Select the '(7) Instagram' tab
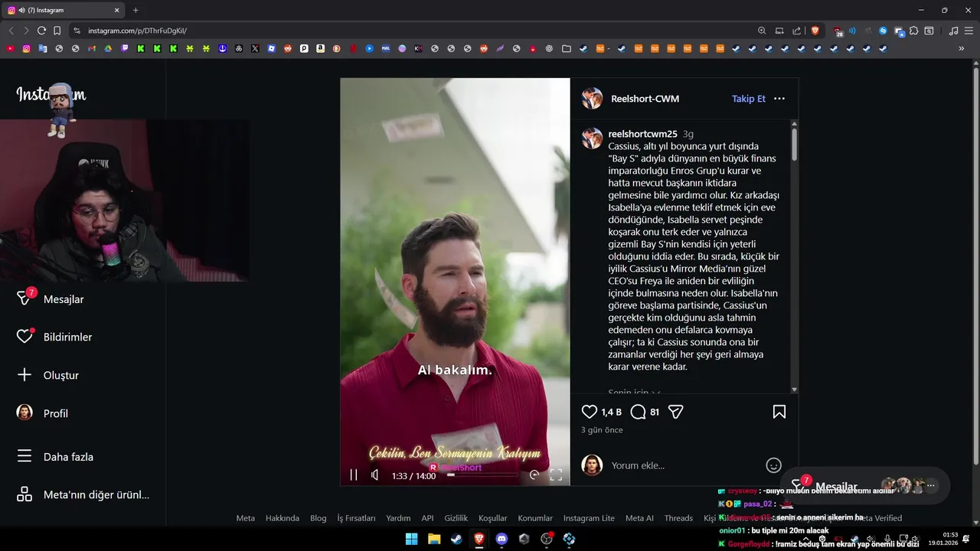This screenshot has height=551, width=980. click(64, 10)
